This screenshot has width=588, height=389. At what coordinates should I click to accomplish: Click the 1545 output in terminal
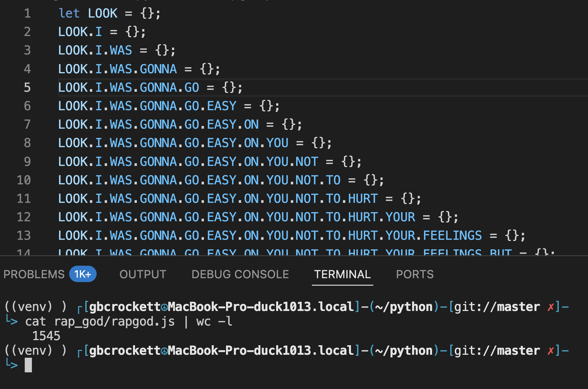(x=46, y=336)
